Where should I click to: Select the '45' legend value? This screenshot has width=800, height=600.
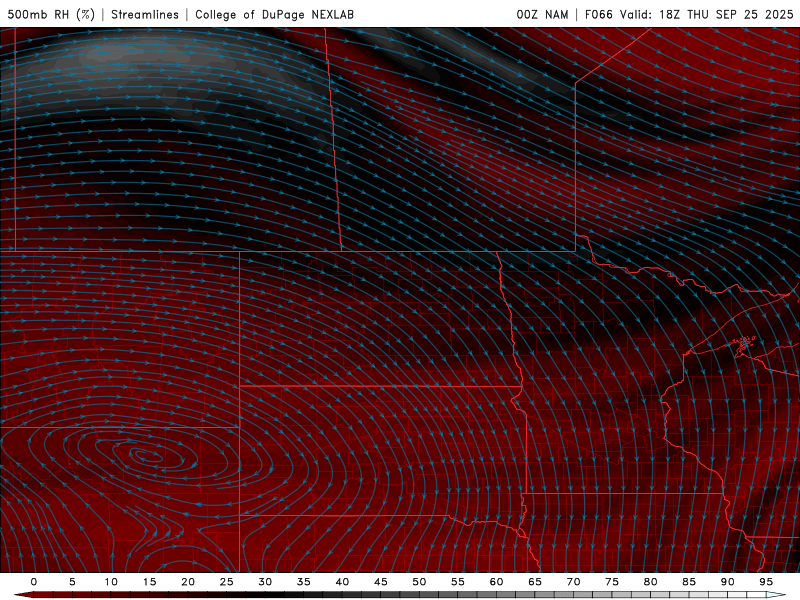(x=381, y=582)
